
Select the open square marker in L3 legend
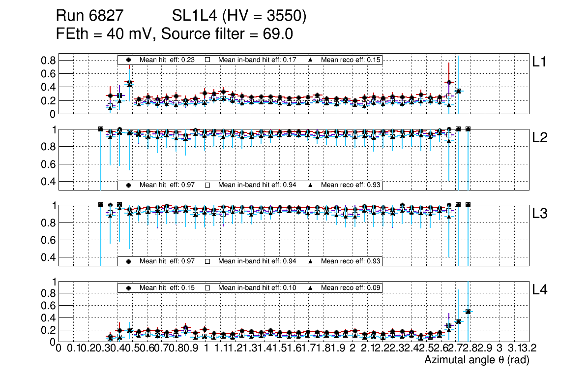click(x=207, y=261)
